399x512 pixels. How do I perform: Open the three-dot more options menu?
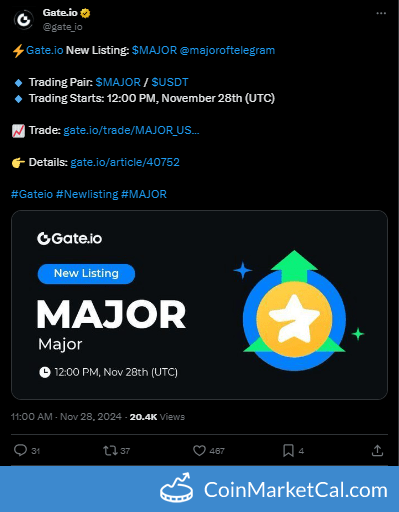(381, 13)
